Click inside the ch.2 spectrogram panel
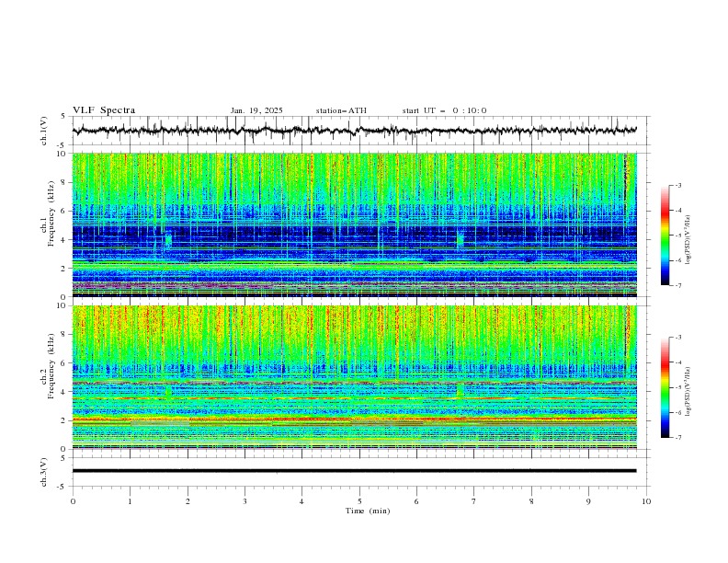This screenshot has height=563, width=728. click(354, 377)
